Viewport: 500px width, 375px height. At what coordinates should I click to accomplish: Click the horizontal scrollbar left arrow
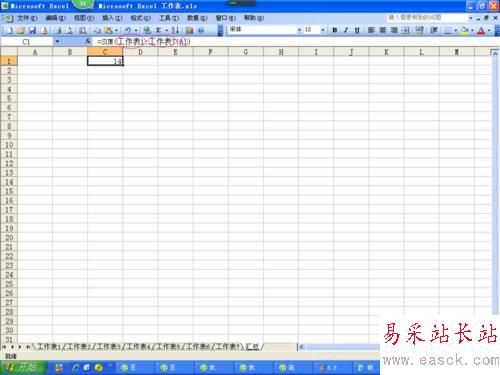(301, 347)
